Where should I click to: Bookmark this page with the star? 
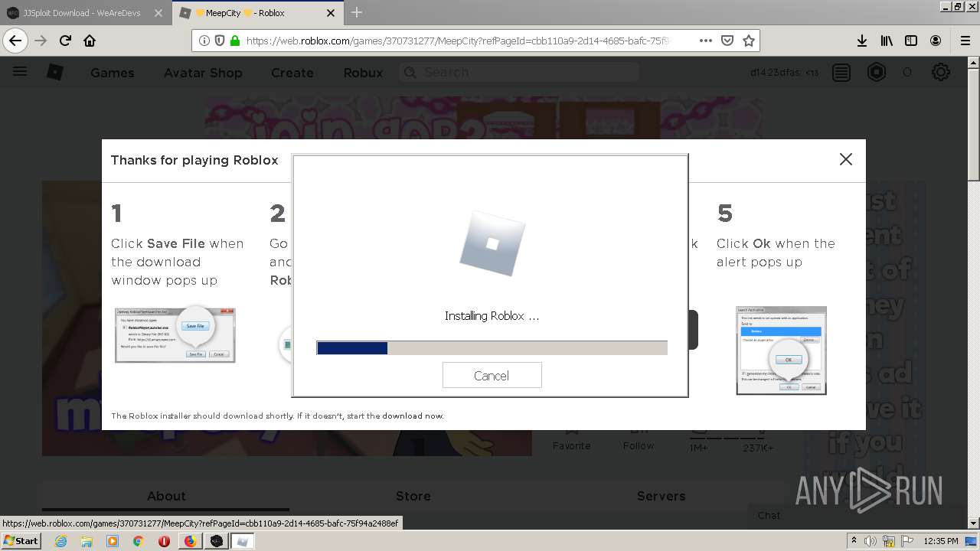coord(749,41)
